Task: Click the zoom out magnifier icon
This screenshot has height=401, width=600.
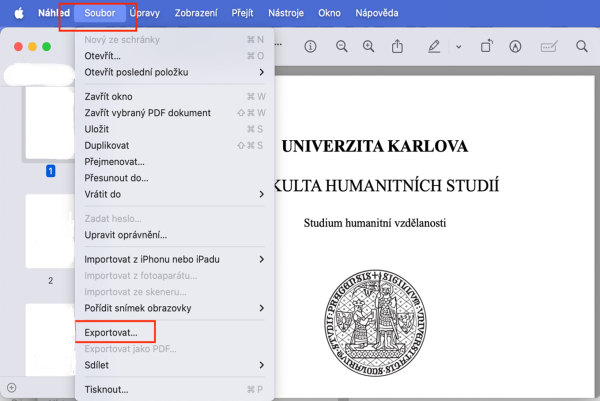Action: pos(342,47)
